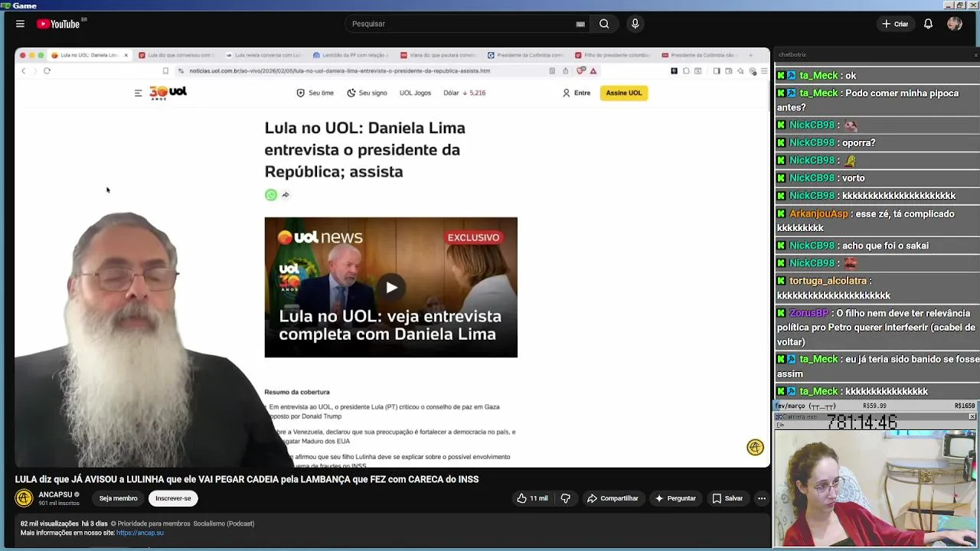Select the 'Filho do presidente colombia' browser tab
This screenshot has height=551, width=980.
point(612,55)
